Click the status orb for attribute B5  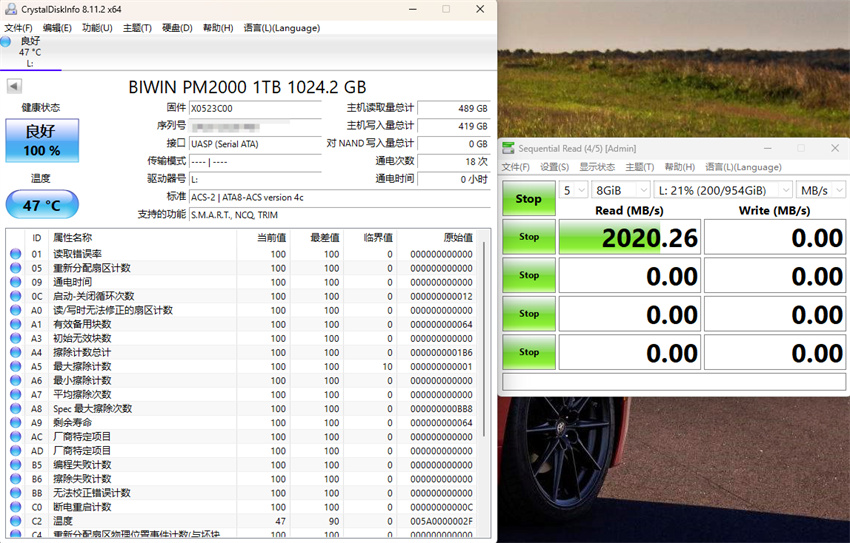point(16,465)
